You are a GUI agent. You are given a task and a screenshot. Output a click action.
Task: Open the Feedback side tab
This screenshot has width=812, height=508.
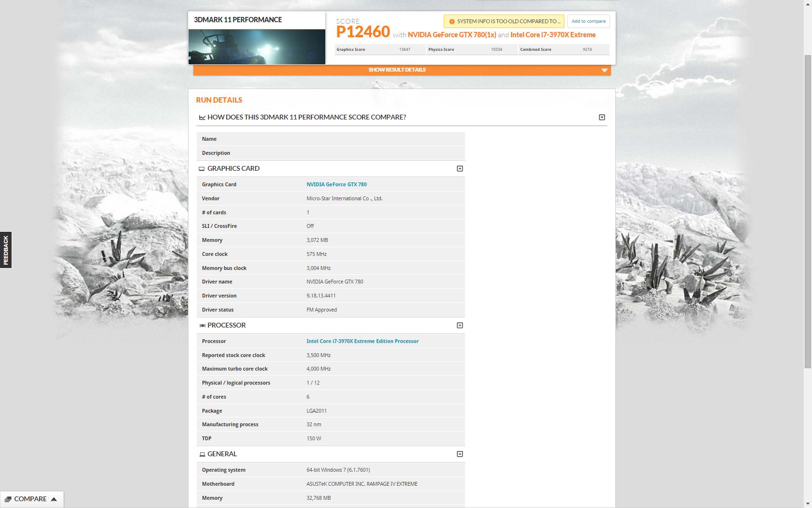[x=6, y=250]
